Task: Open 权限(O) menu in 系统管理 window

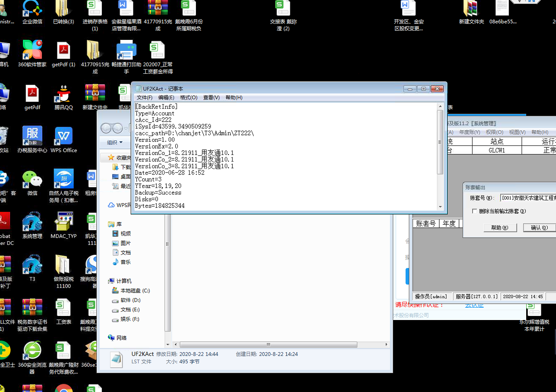Action: click(495, 132)
